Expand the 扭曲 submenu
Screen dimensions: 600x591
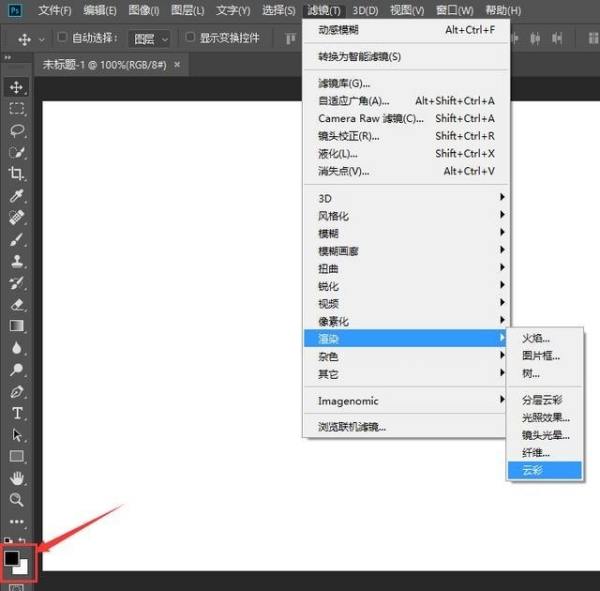pos(405,269)
